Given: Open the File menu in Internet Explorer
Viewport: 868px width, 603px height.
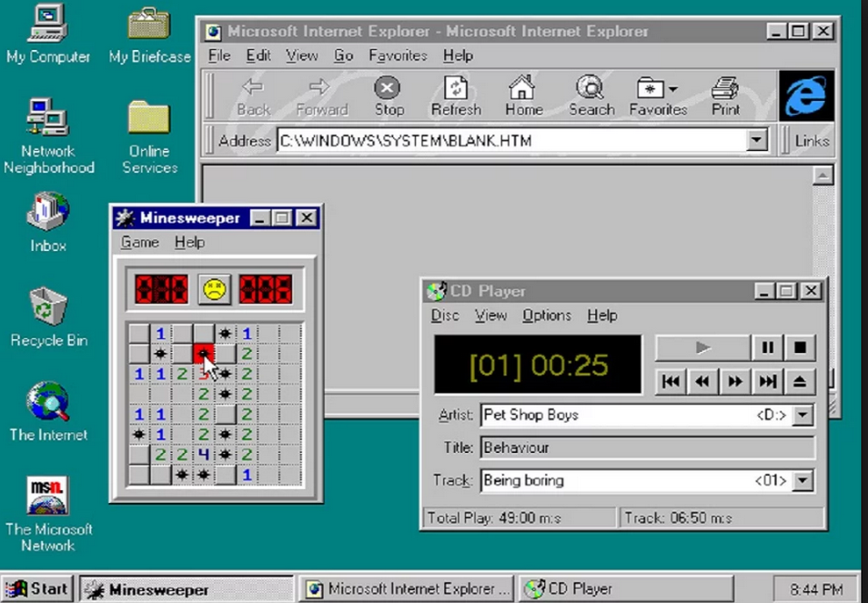Looking at the screenshot, I should 219,55.
